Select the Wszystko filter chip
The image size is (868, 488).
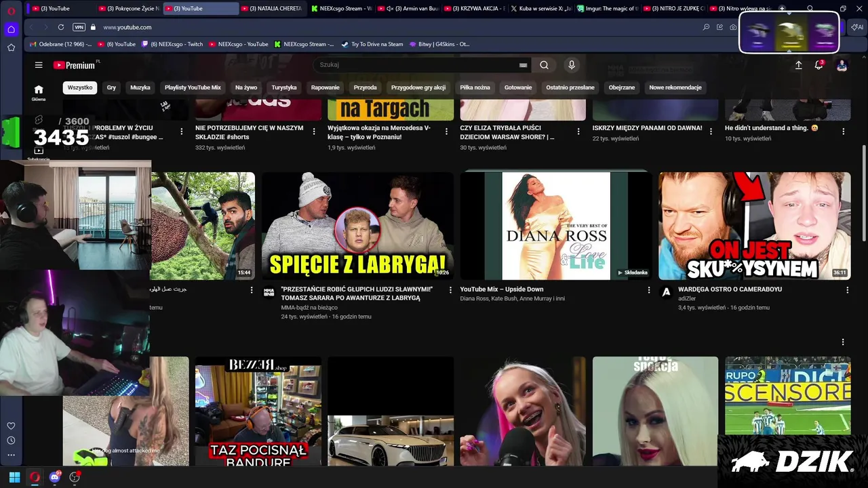80,87
